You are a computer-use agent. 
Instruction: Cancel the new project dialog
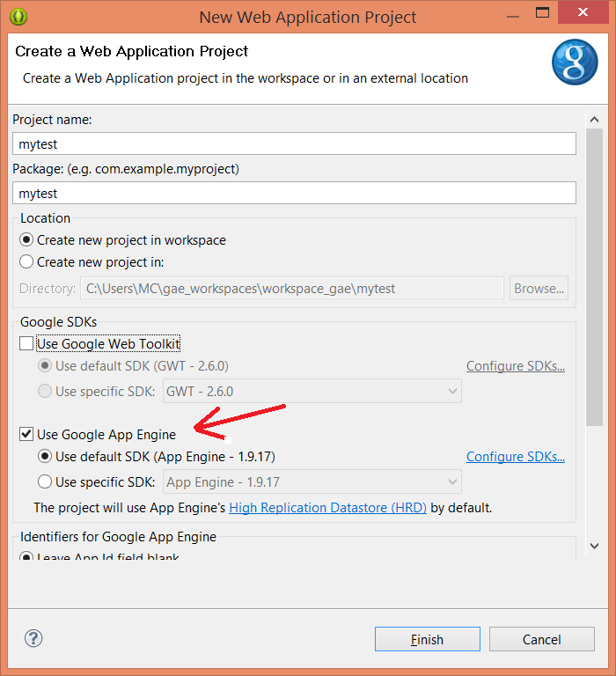[542, 639]
